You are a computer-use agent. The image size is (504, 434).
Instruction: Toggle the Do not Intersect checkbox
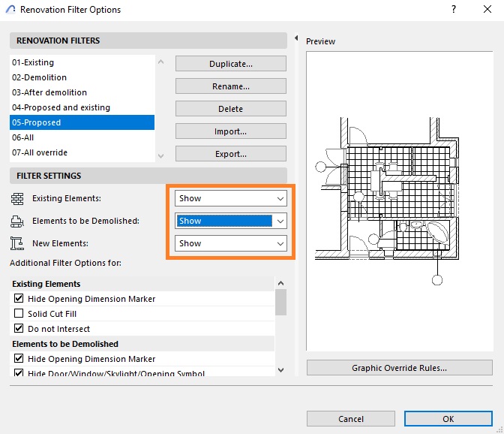(19, 328)
